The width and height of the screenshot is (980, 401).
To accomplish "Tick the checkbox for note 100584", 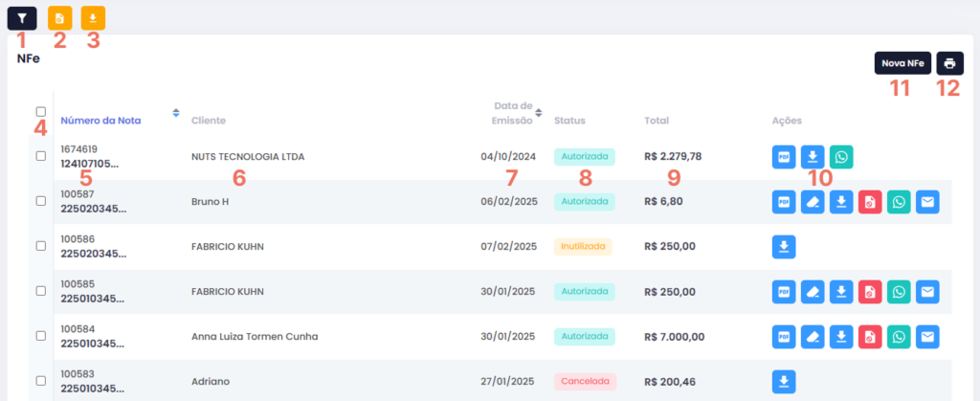I will coord(40,336).
